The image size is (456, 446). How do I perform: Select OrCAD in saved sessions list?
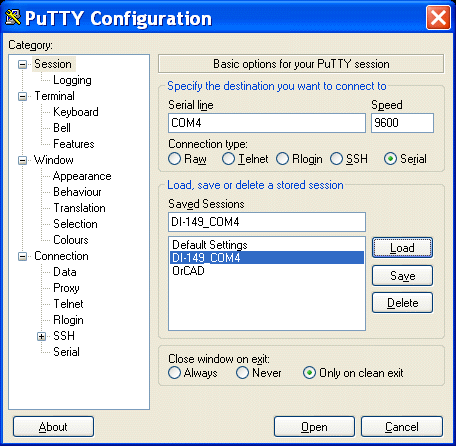click(x=188, y=271)
